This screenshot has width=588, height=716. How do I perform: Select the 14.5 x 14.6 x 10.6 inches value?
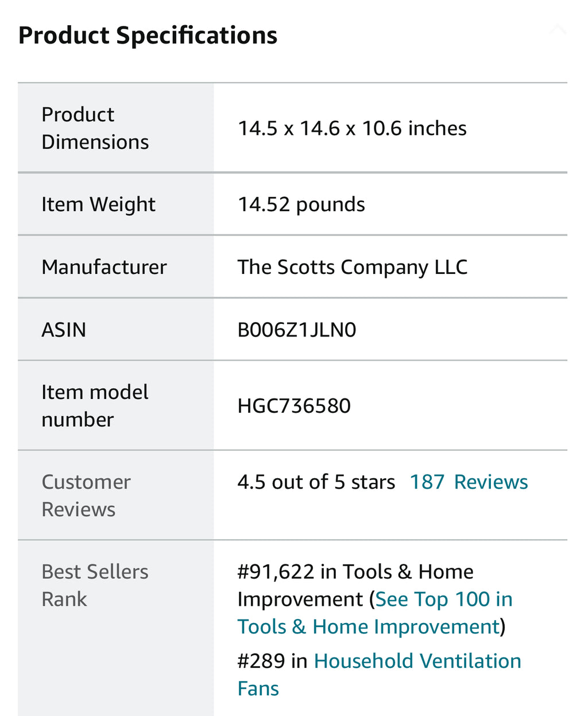point(352,129)
